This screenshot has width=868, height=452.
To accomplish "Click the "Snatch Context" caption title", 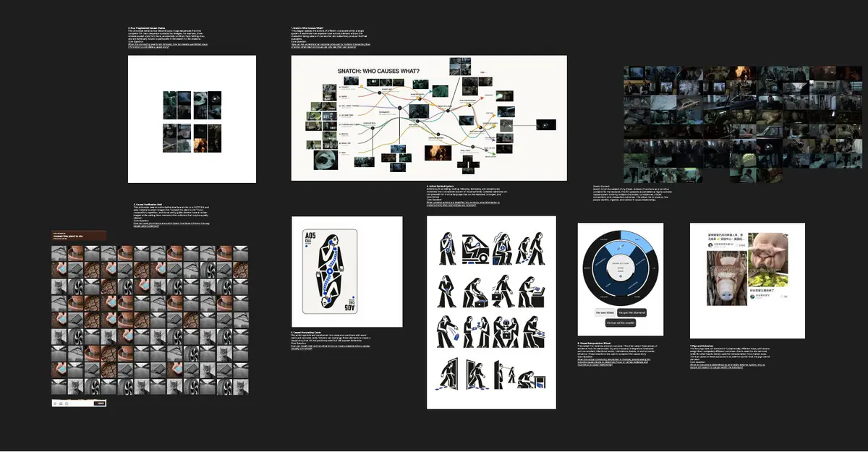I will click(601, 186).
